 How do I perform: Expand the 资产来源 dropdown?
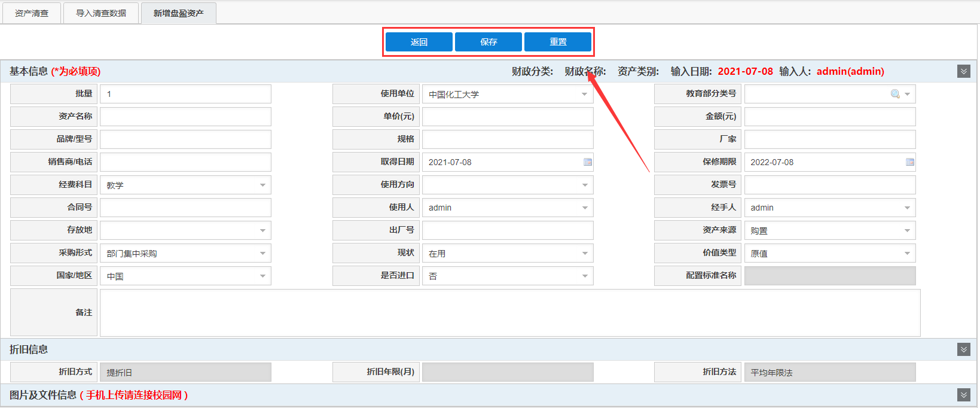pos(906,230)
